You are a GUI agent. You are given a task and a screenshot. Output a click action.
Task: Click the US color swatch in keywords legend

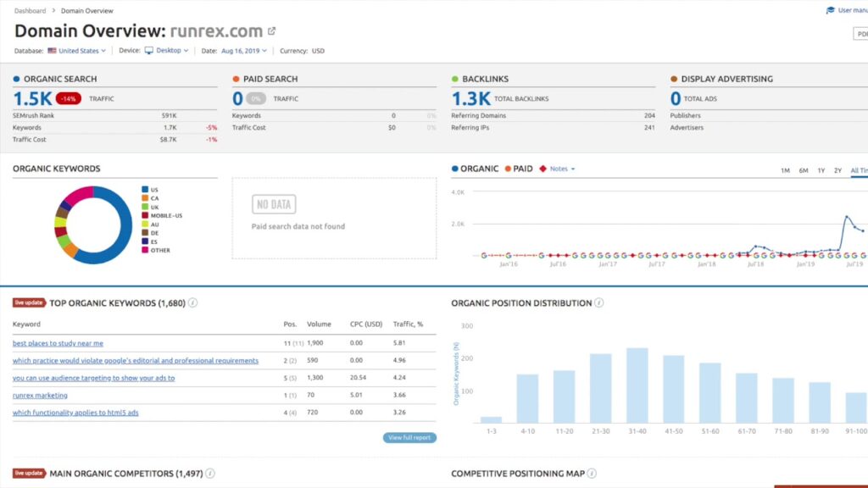(145, 189)
